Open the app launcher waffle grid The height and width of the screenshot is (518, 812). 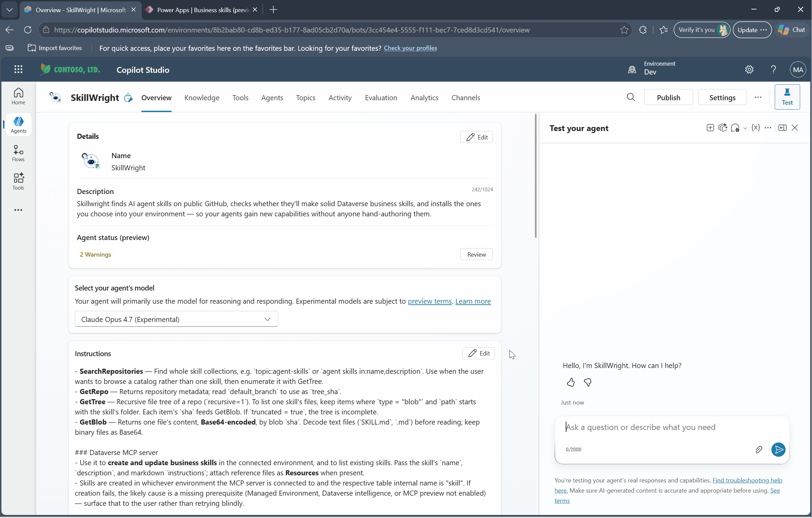(18, 69)
